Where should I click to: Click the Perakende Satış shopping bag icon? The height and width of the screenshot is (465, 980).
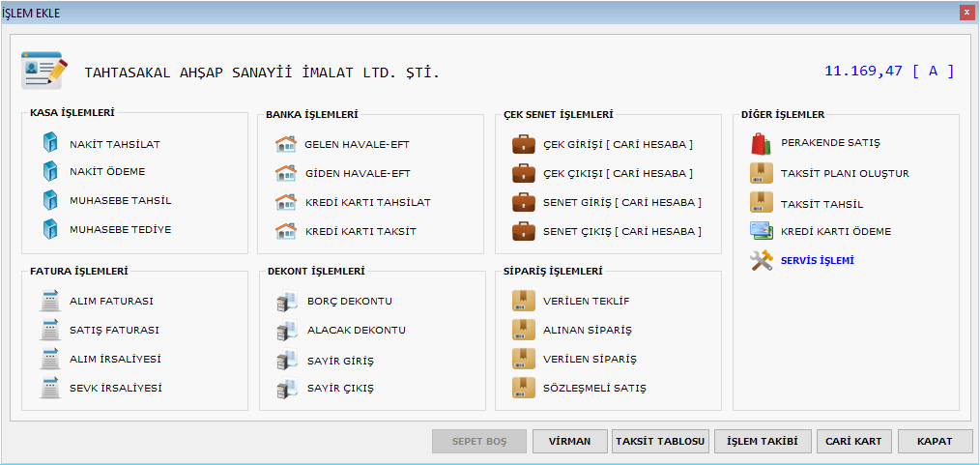pos(762,143)
